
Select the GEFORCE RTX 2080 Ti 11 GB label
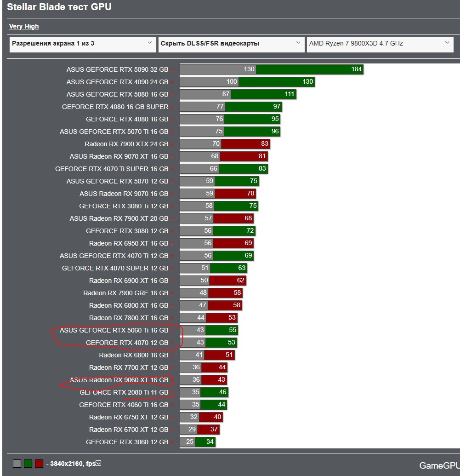(x=124, y=392)
